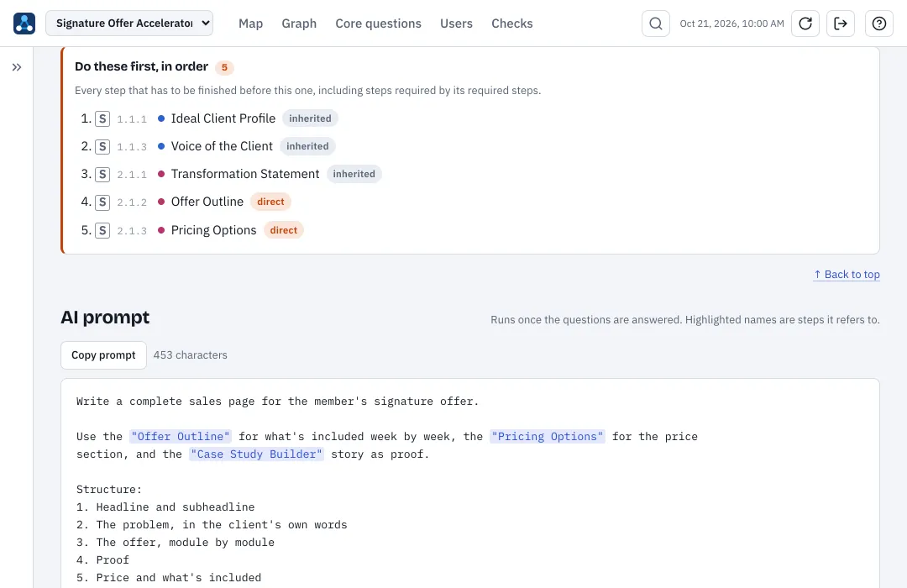Click the inherited badge on Voice of the Client
907x588 pixels.
[307, 146]
